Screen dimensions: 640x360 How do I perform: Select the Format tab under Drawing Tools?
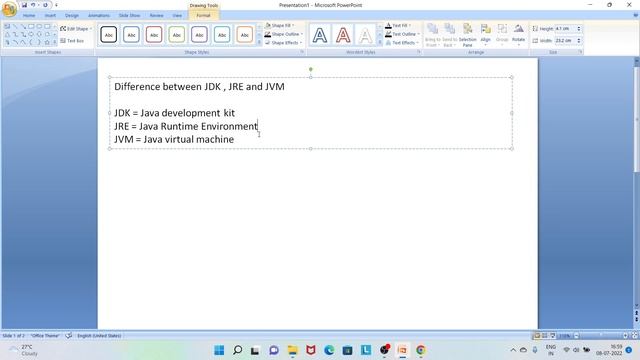point(203,16)
